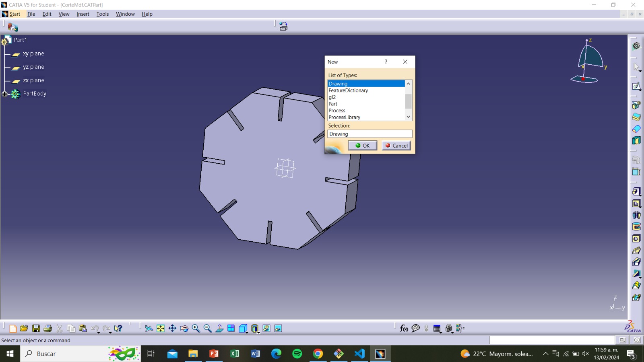644x362 pixels.
Task: Click the Zoom Out magnifier
Action: point(208,329)
